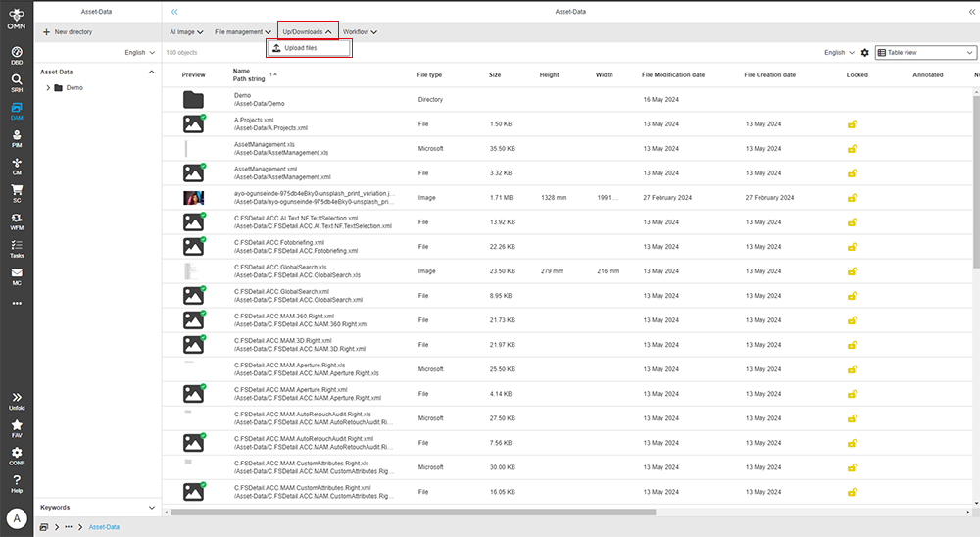The width and height of the screenshot is (980, 537).
Task: Click the OMN logo
Action: [x=17, y=19]
